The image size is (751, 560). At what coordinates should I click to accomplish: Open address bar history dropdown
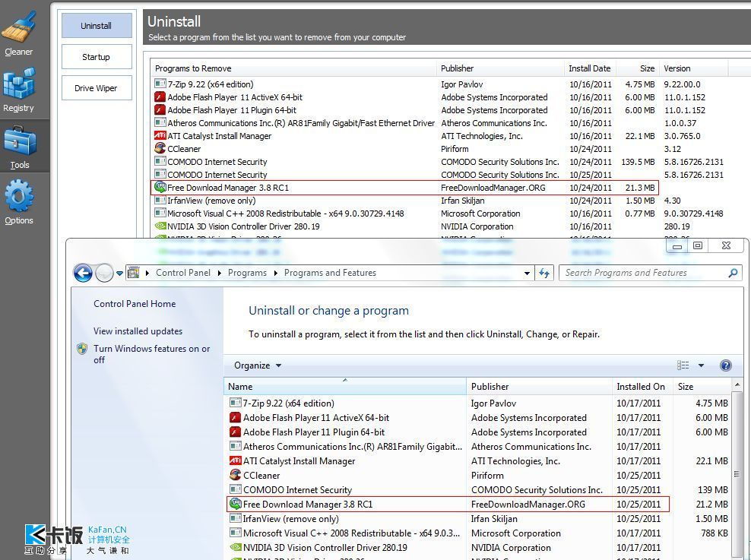(x=527, y=274)
